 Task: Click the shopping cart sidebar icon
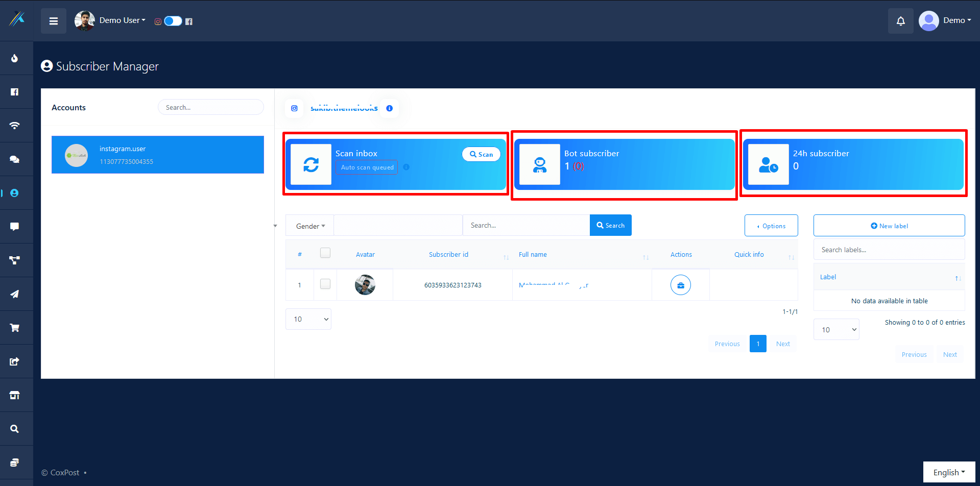pyautogui.click(x=15, y=328)
